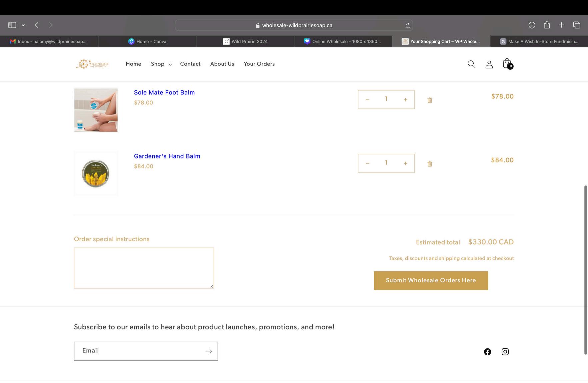Show the tab overview
Viewport: 588px width, 383px height.
[577, 25]
